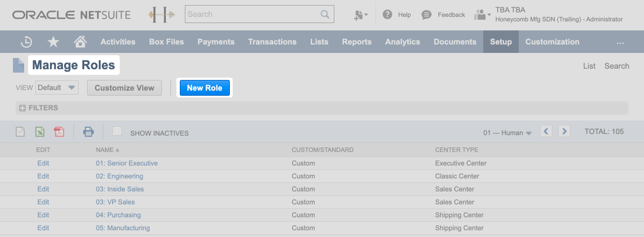Image resolution: width=644 pixels, height=237 pixels.
Task: Export list to PDF icon
Action: pos(59,132)
